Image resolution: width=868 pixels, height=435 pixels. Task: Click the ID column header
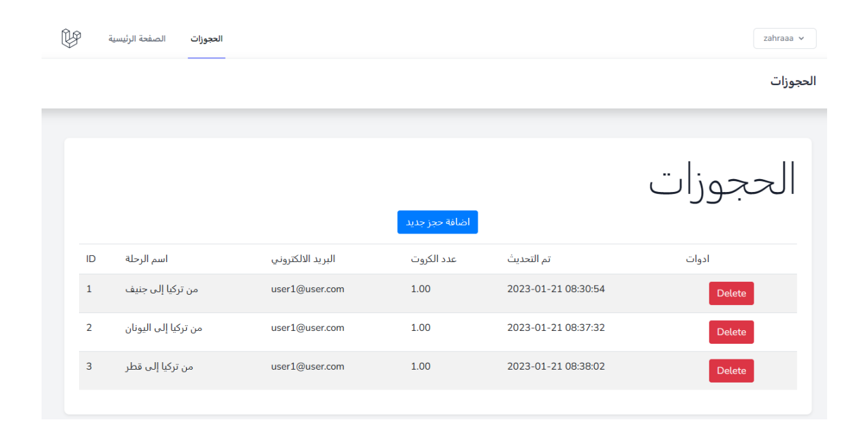pyautogui.click(x=91, y=259)
